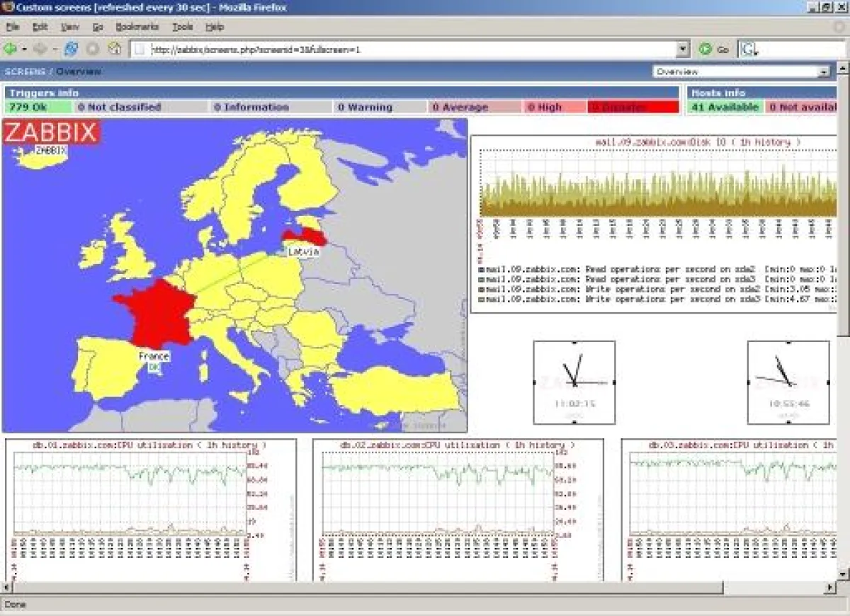Open the Overview screen selector dropdown
The height and width of the screenshot is (616, 850).
click(x=824, y=72)
